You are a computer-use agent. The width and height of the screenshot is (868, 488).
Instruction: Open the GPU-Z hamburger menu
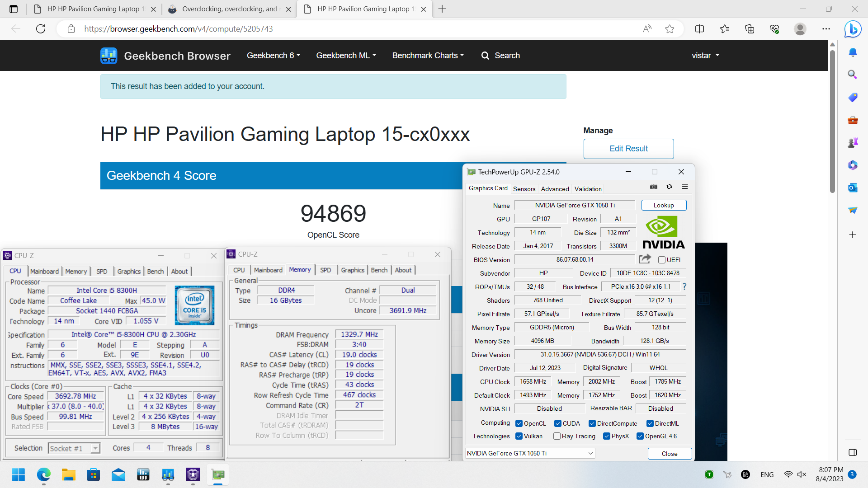coord(684,187)
